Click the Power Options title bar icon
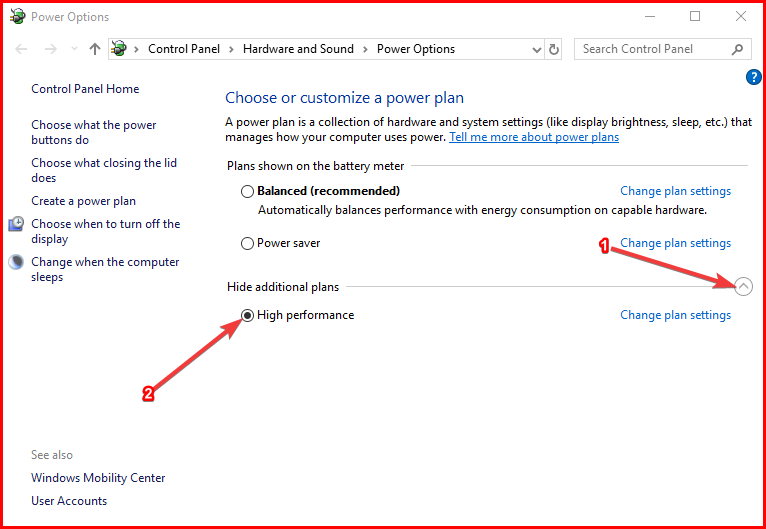Image resolution: width=766 pixels, height=529 pixels. click(x=16, y=17)
